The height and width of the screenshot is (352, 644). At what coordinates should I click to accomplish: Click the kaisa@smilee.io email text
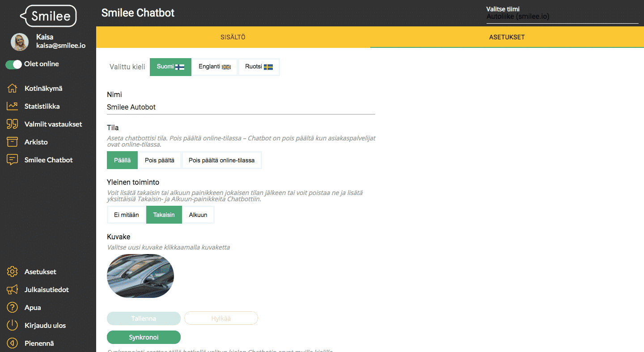61,46
